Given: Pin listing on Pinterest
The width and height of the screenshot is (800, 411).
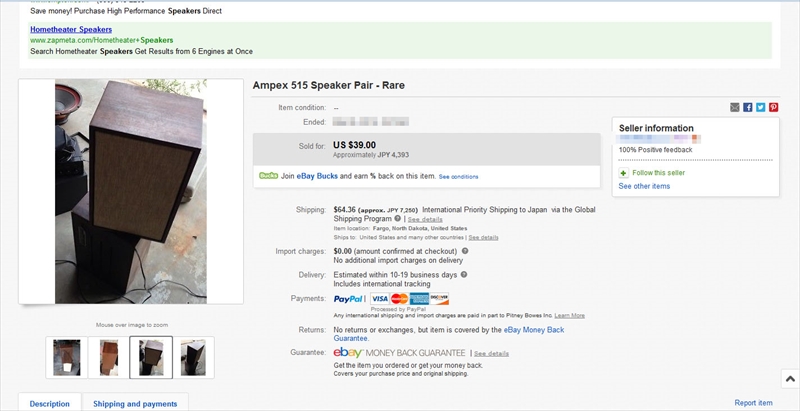Looking at the screenshot, I should click(x=774, y=107).
